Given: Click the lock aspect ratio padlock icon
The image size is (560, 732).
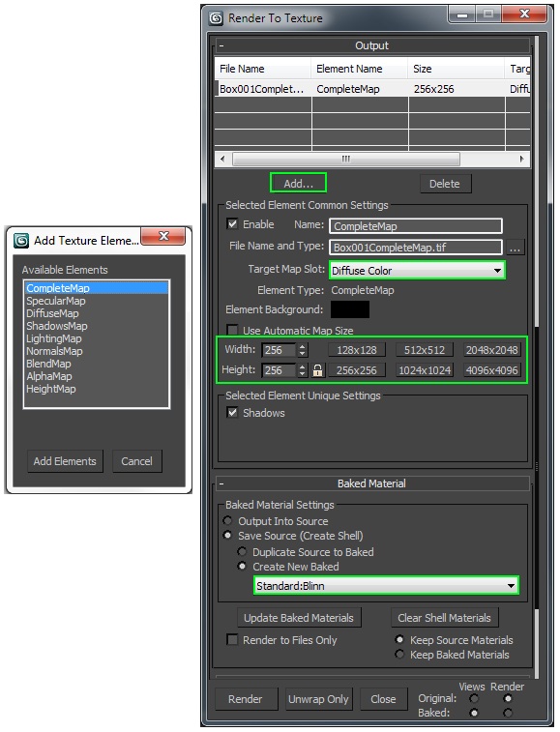Looking at the screenshot, I should pos(317,370).
